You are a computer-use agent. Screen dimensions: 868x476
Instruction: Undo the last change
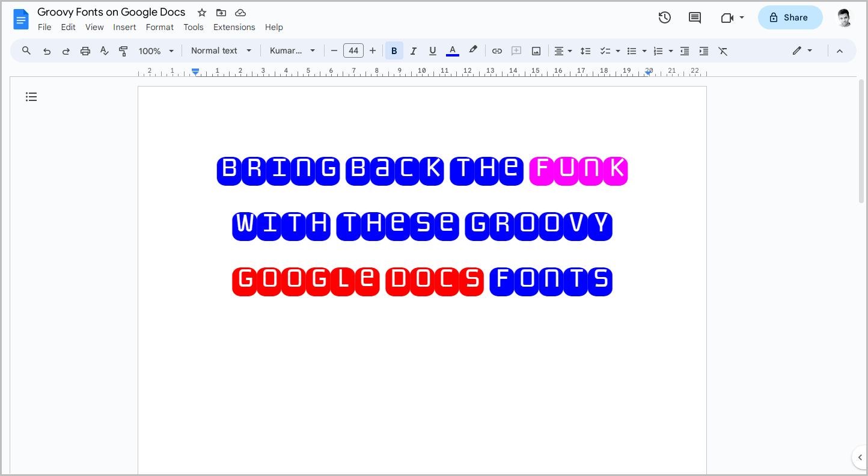(x=47, y=50)
